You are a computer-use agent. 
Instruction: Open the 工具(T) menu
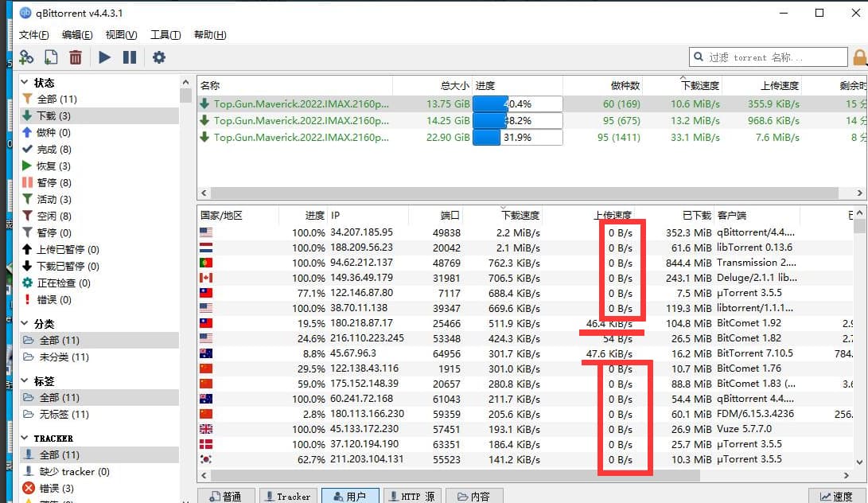tap(165, 35)
